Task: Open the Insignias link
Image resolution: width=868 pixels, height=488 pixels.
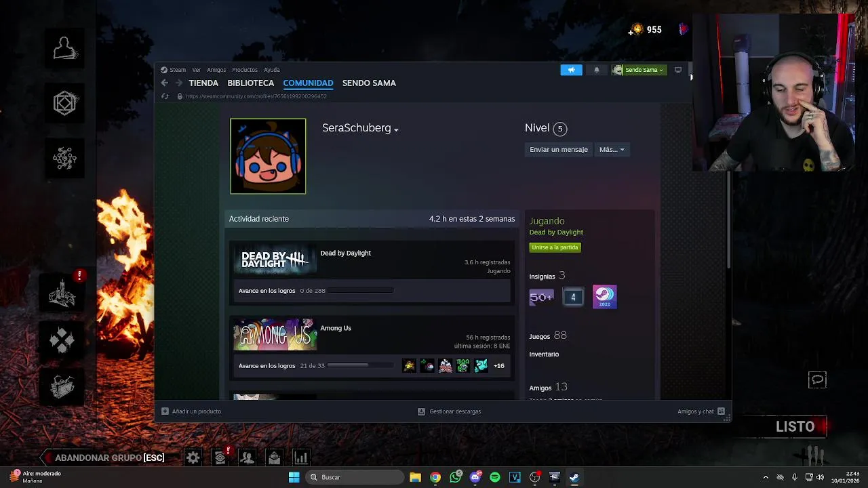Action: [x=542, y=277]
